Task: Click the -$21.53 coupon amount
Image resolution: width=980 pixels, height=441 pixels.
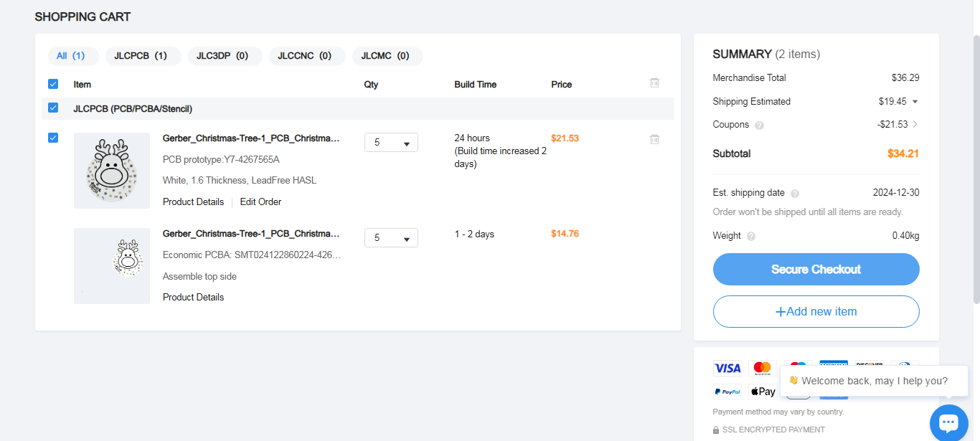Action: point(892,125)
